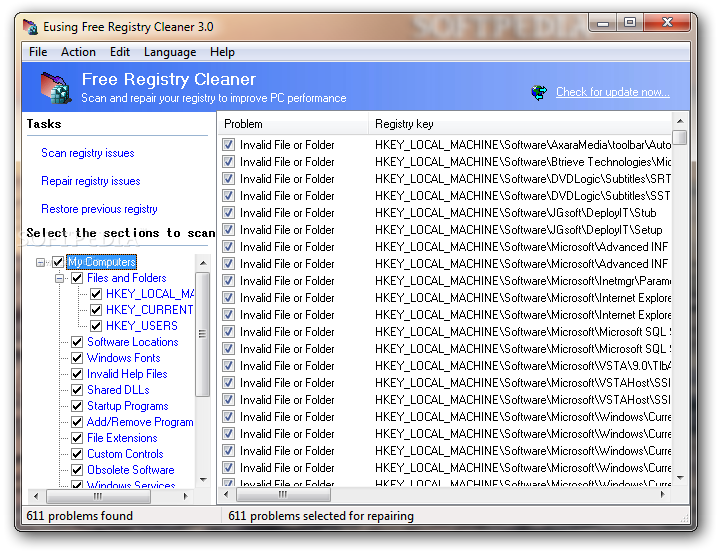Select the My Computers tree label
718x552 pixels.
coord(102,262)
